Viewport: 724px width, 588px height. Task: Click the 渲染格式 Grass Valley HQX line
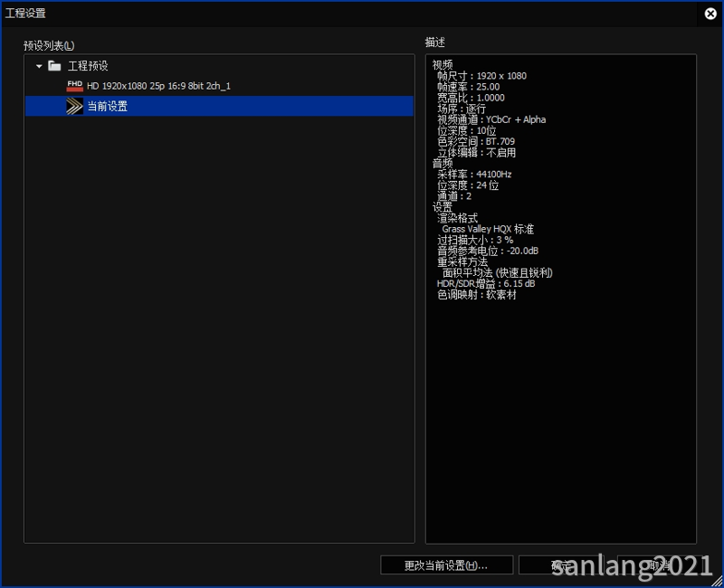(487, 230)
